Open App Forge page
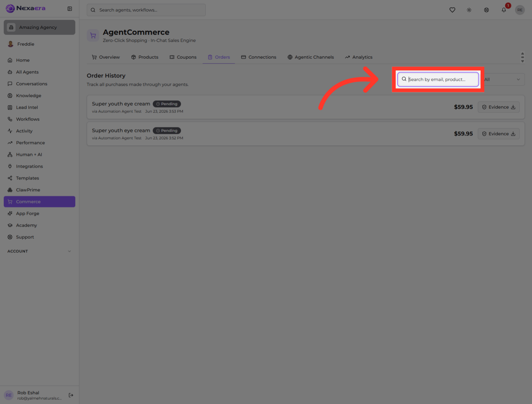The image size is (532, 404). 39,213
